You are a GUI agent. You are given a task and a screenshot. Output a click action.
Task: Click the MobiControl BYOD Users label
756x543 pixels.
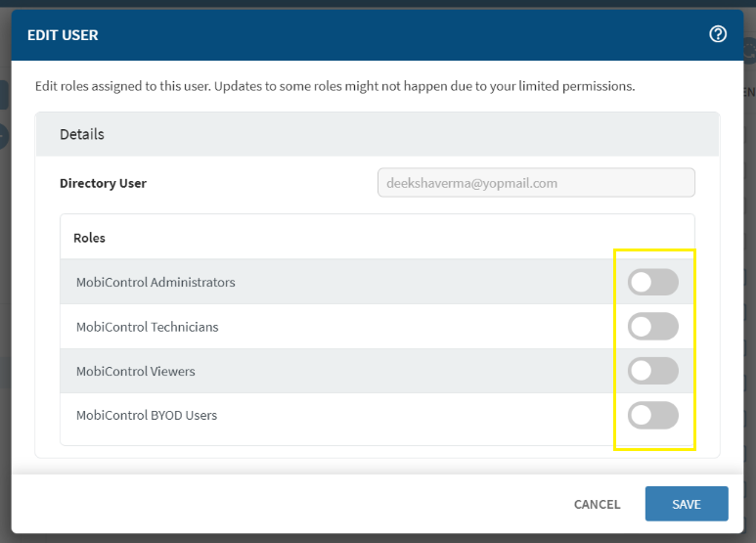(x=147, y=416)
